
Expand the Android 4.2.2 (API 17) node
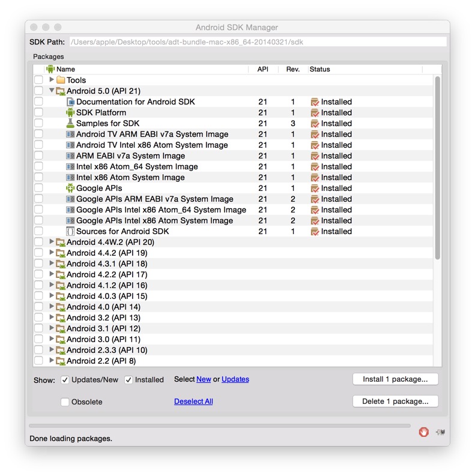pos(52,274)
